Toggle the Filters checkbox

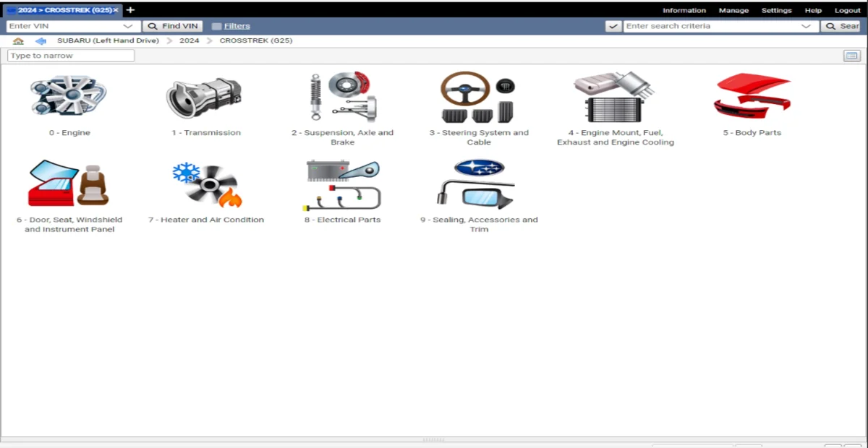click(216, 26)
